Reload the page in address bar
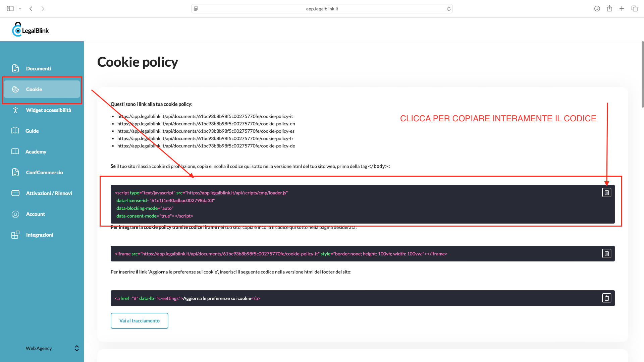Image resolution: width=644 pixels, height=362 pixels. point(448,9)
